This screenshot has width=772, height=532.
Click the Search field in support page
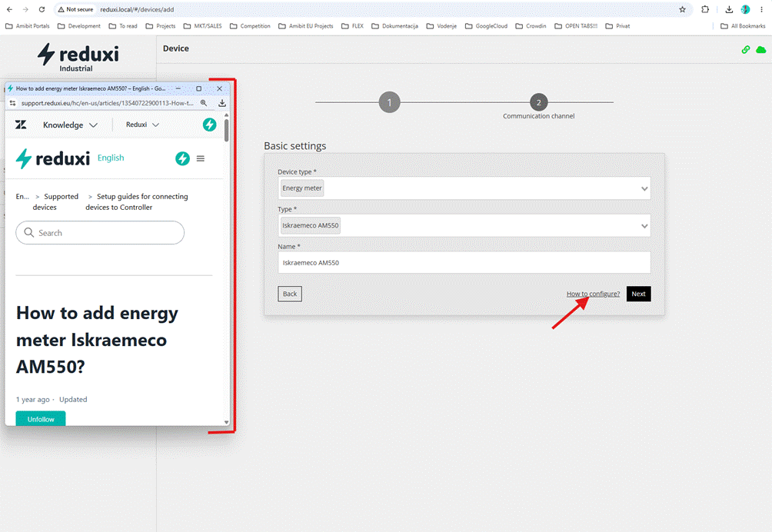tap(100, 232)
